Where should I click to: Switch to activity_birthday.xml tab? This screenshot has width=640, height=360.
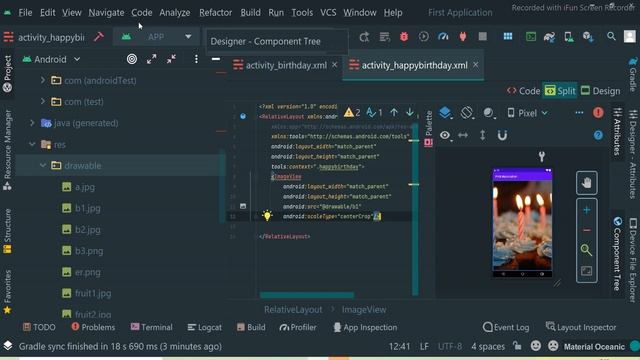pos(286,65)
